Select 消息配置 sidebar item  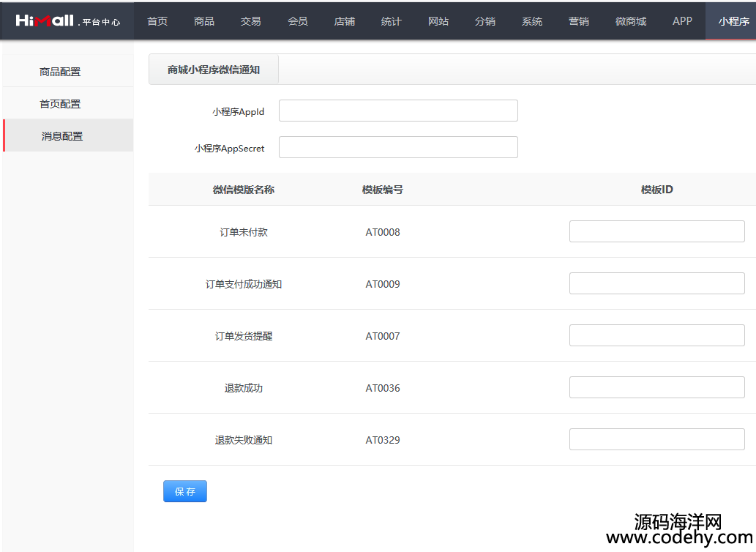point(62,136)
